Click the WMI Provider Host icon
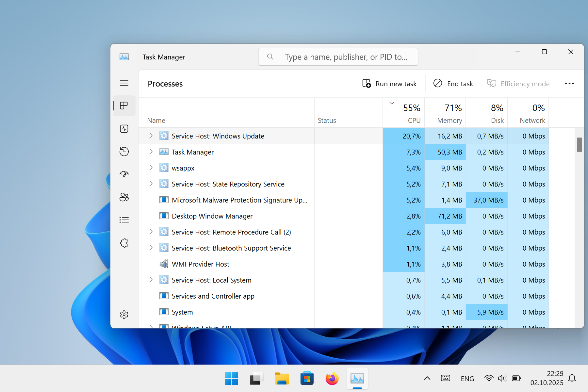Viewport: 588px width, 392px height. point(164,264)
